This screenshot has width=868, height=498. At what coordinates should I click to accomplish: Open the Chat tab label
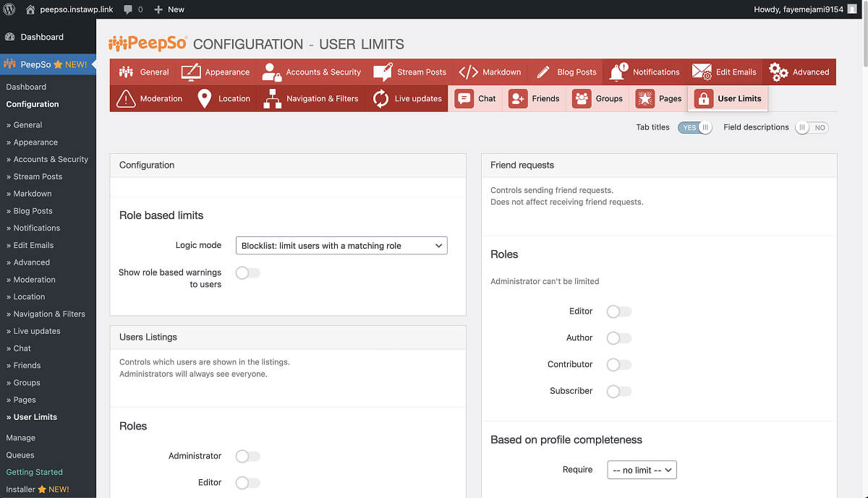(x=487, y=99)
